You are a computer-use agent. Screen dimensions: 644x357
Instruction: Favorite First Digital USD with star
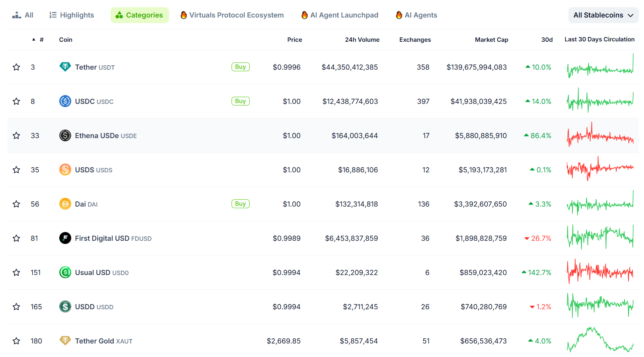(16, 238)
